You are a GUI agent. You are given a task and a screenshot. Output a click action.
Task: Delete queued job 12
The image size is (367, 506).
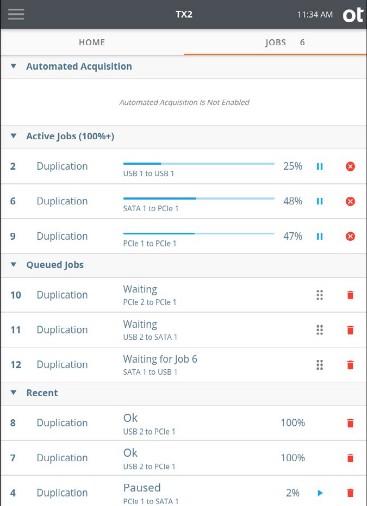coord(350,365)
